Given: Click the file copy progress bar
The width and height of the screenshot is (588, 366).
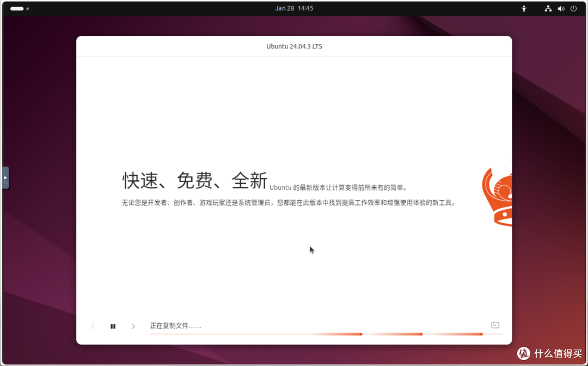Looking at the screenshot, I should point(326,334).
